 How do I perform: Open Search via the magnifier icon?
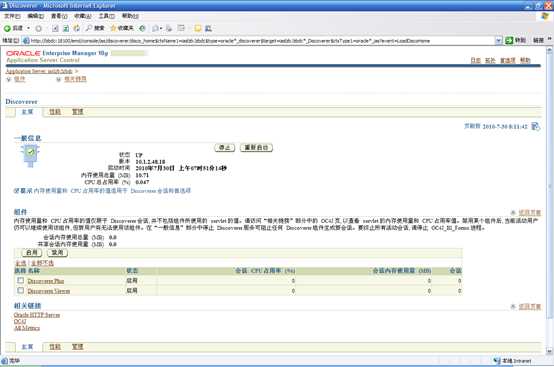tap(89, 28)
